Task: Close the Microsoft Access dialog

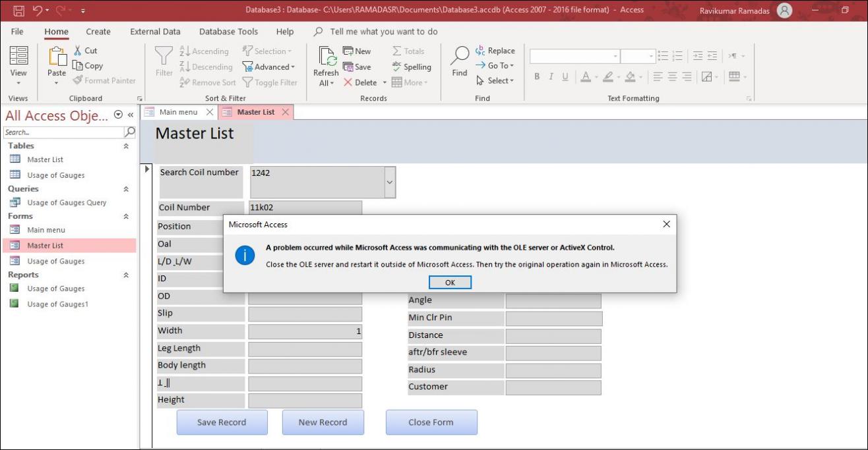Action: pyautogui.click(x=666, y=225)
